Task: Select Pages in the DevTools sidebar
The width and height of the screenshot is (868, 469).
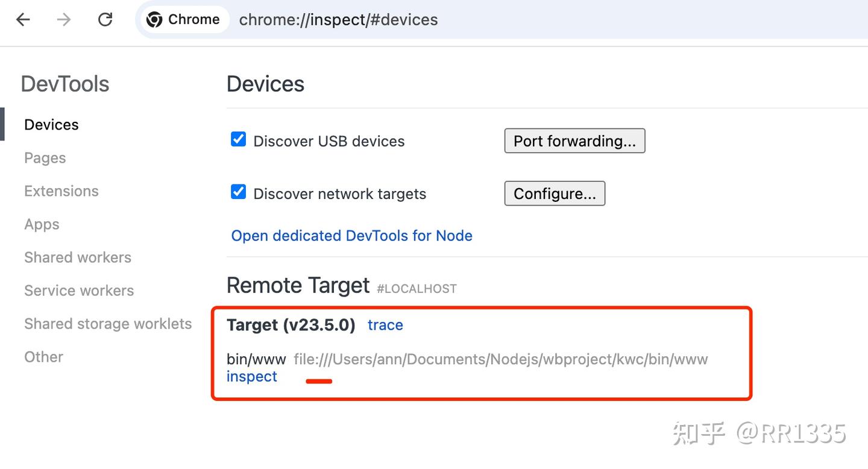Action: pos(45,157)
